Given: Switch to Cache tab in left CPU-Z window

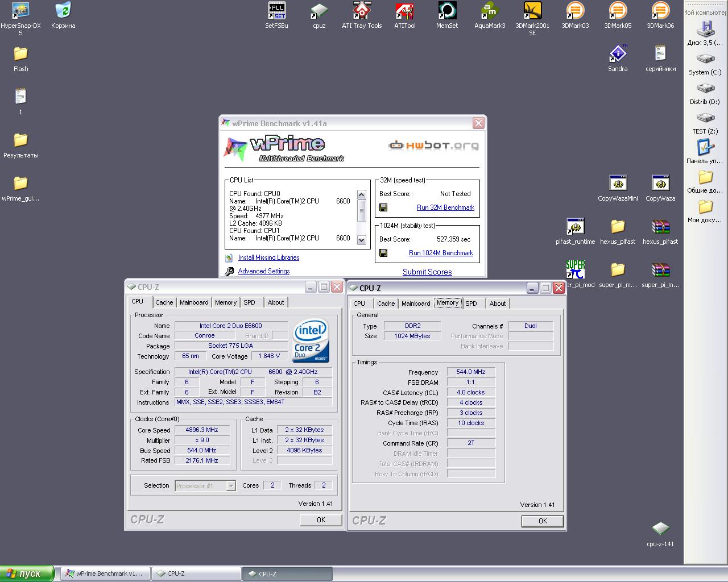Looking at the screenshot, I should coord(164,302).
